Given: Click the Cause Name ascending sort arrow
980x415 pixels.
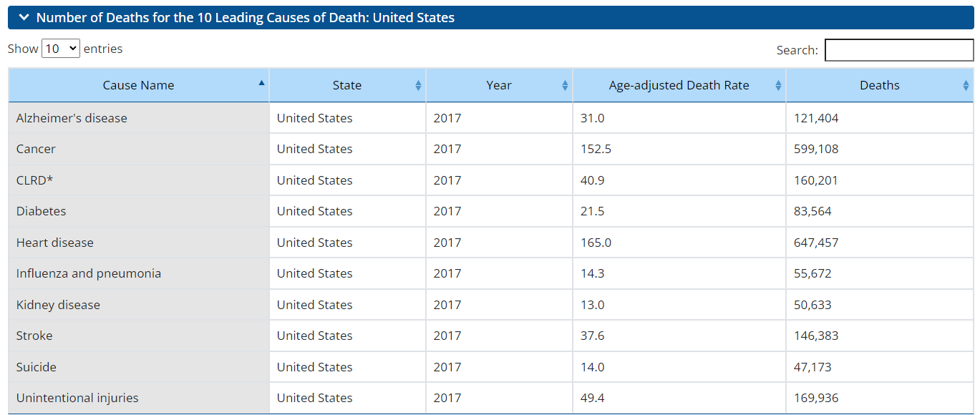Looking at the screenshot, I should [261, 83].
